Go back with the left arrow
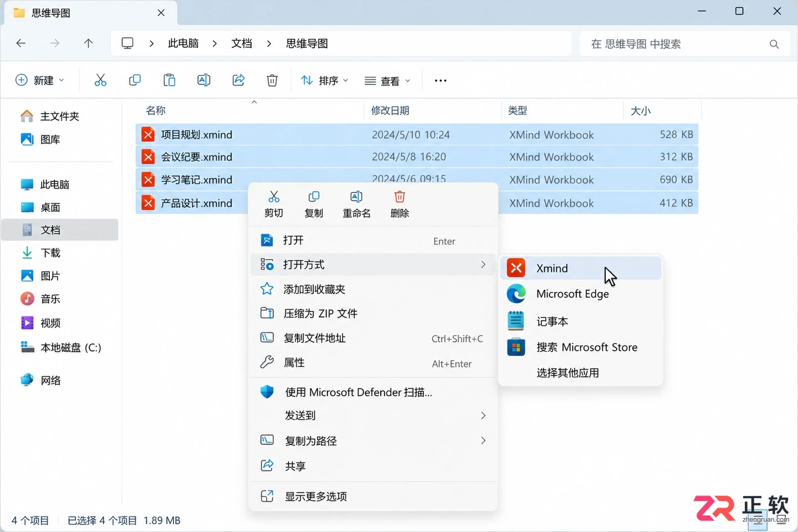Viewport: 798px width, 532px height. [x=21, y=43]
